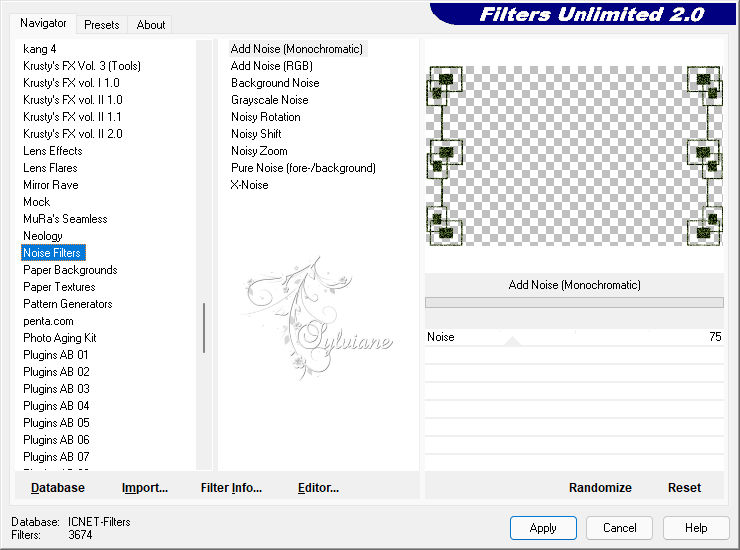Screen dimensions: 740x550
Task: Click the Apply button
Action: point(543,528)
